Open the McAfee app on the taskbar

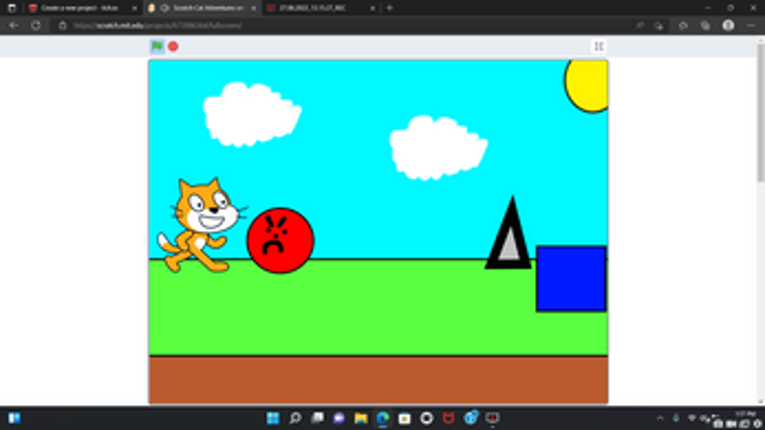448,418
